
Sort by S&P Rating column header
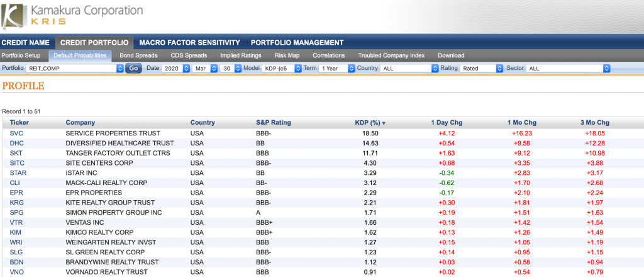[273, 123]
